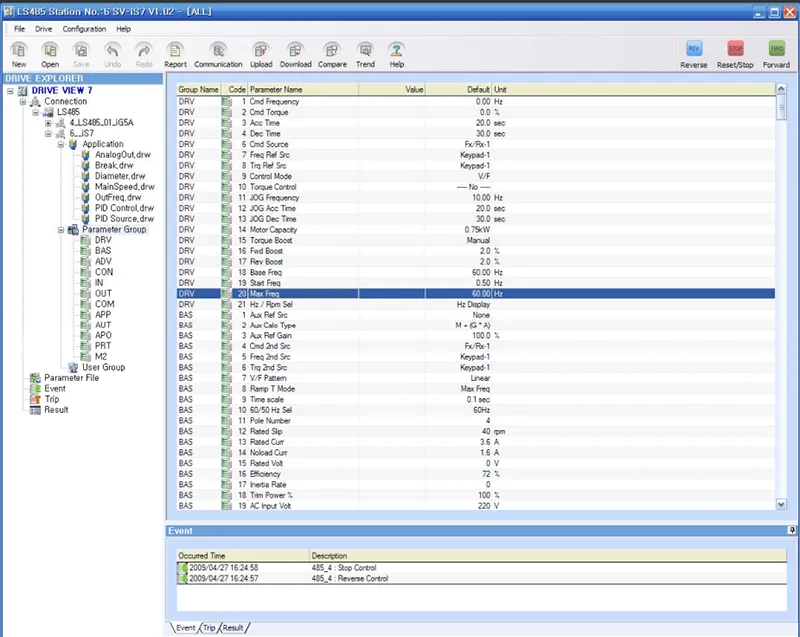Open the Drive menu
Viewport: 800px width, 637px height.
(x=43, y=29)
